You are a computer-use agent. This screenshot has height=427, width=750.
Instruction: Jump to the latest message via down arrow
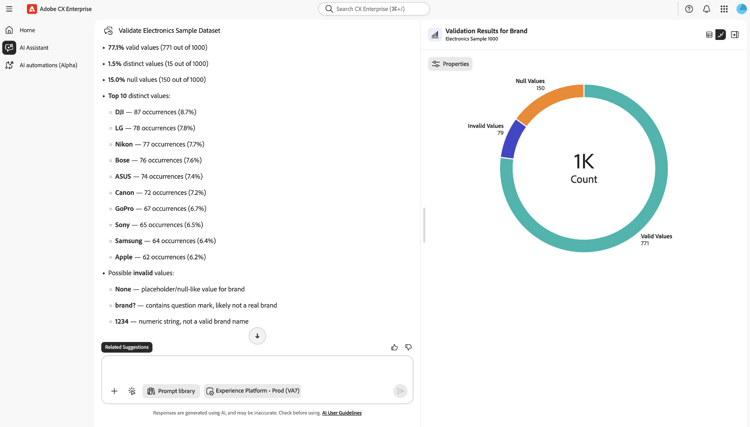tap(257, 336)
